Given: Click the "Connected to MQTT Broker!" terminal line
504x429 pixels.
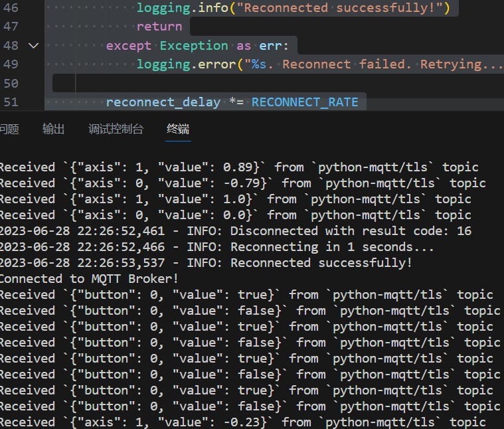Looking at the screenshot, I should (88, 279).
